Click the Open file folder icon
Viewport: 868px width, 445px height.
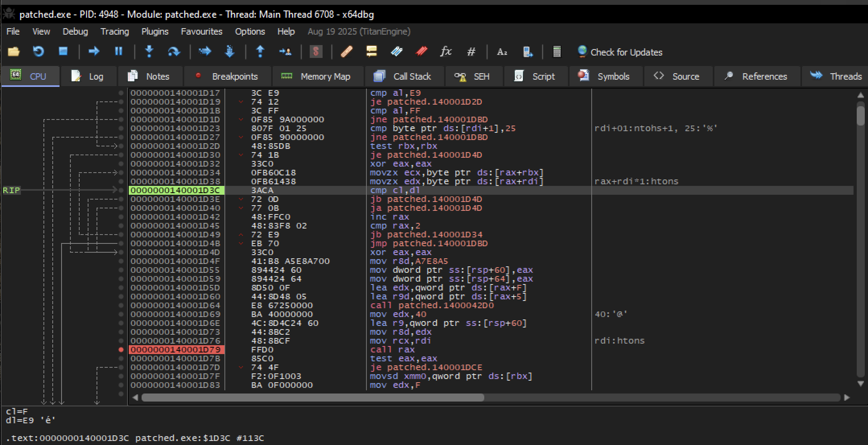coord(14,52)
